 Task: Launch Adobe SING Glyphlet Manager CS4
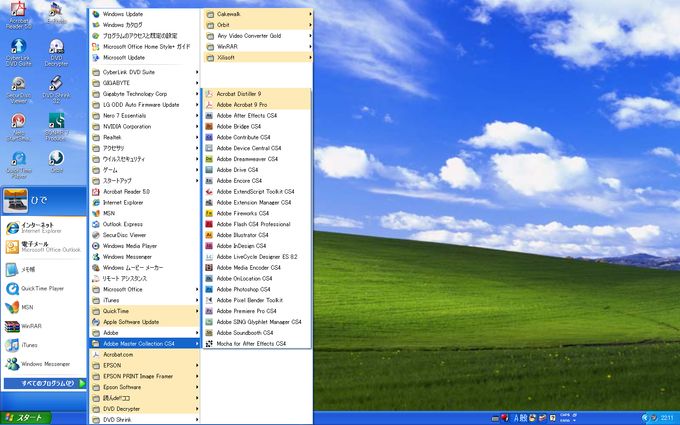[x=257, y=322]
